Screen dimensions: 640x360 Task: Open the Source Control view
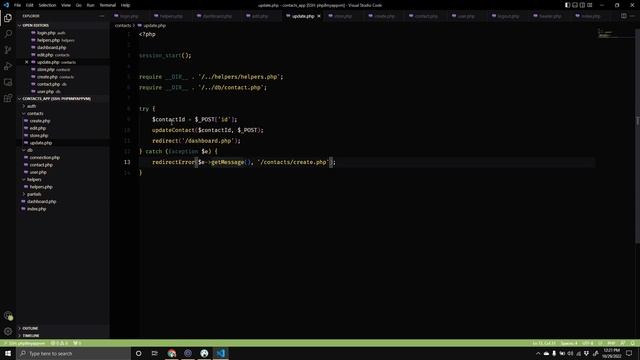pyautogui.click(x=8, y=50)
